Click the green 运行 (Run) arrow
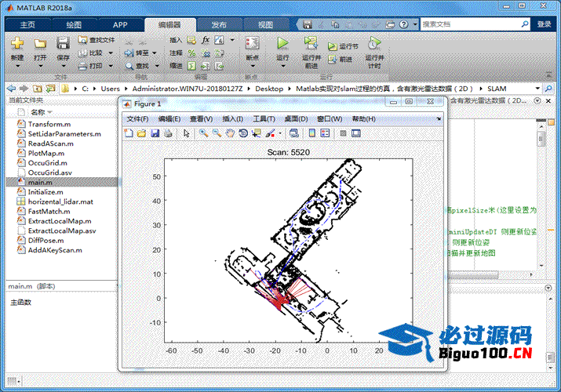This screenshot has width=561, height=392. [x=282, y=43]
